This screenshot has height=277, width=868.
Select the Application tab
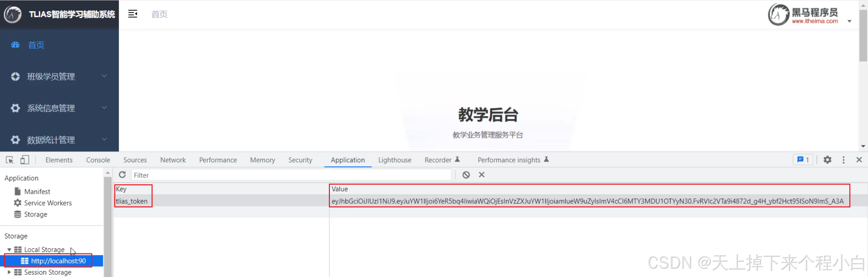(348, 160)
